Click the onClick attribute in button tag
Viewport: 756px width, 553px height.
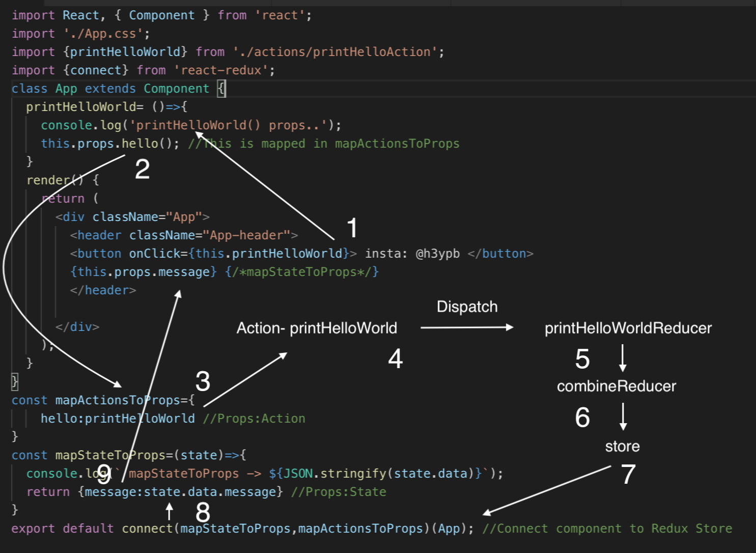155,254
